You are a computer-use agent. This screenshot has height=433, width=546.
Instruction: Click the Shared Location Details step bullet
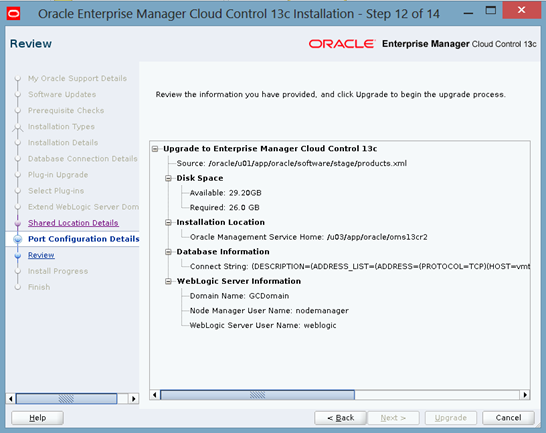click(18, 223)
